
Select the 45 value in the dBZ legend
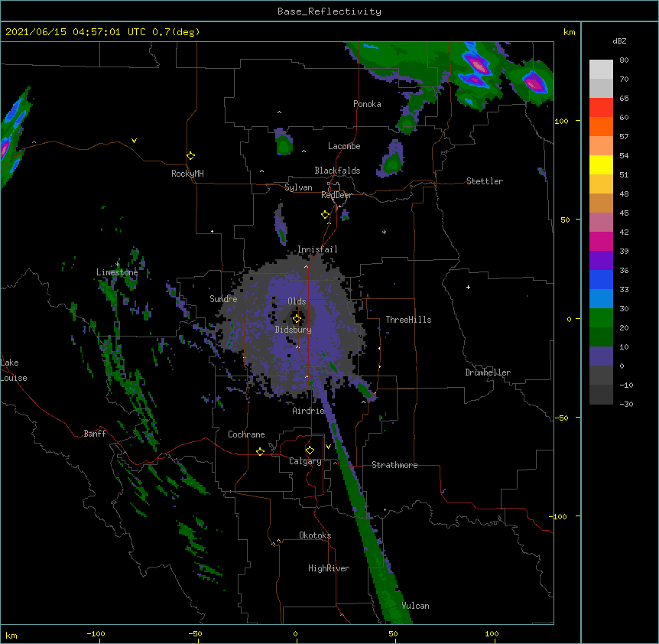coord(624,213)
